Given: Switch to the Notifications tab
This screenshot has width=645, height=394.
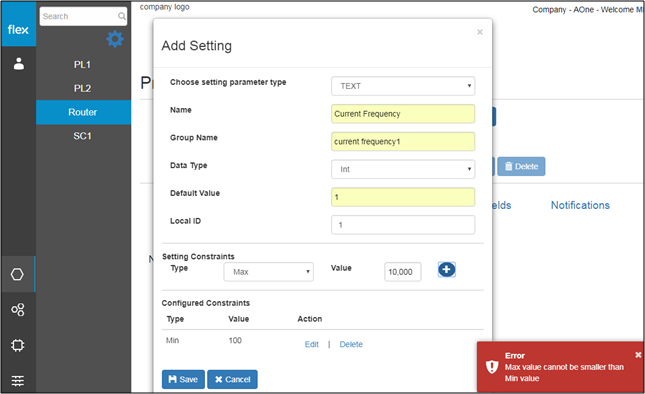Looking at the screenshot, I should point(580,205).
